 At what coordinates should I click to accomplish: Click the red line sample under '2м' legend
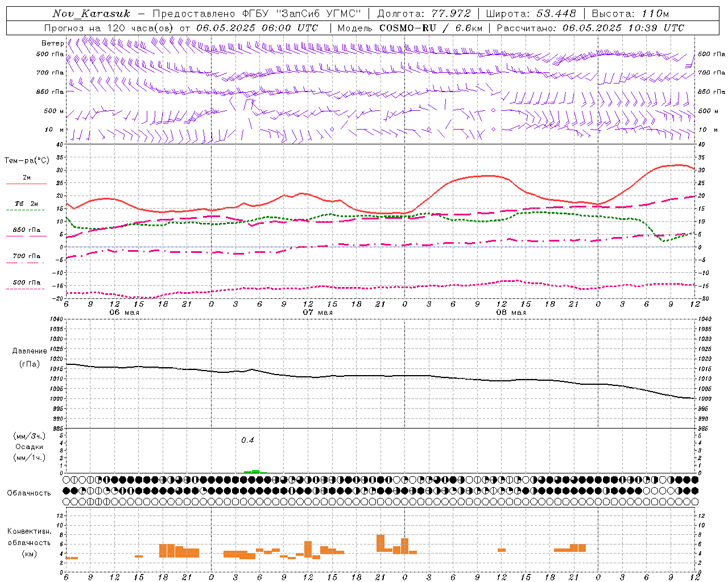pyautogui.click(x=26, y=184)
